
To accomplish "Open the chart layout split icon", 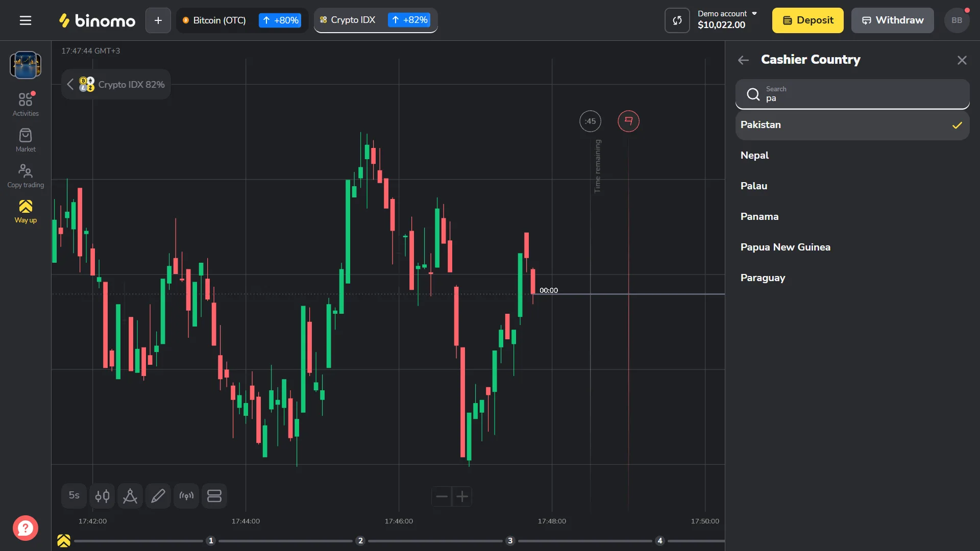I will (214, 495).
